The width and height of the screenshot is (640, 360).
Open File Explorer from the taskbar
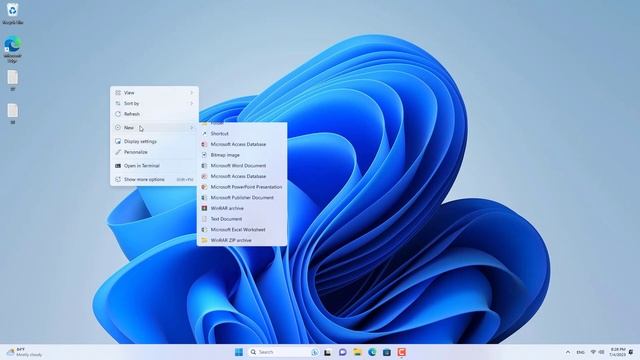click(357, 352)
